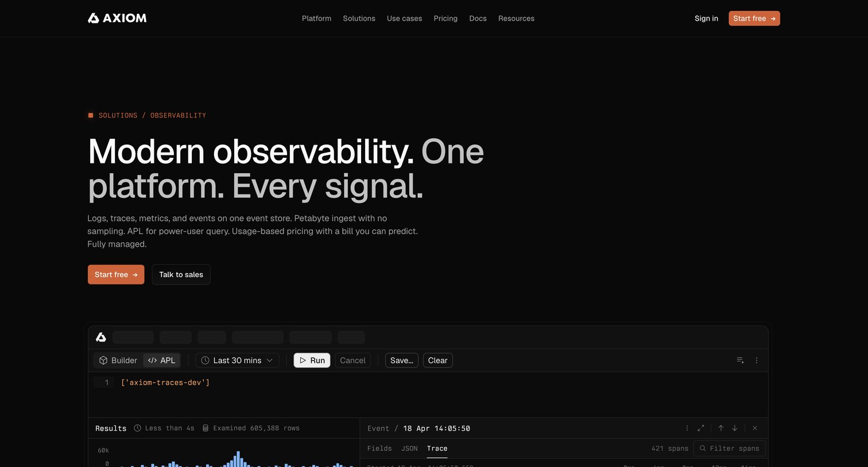This screenshot has width=868, height=467.
Task: Switch to APL query mode
Action: point(161,360)
